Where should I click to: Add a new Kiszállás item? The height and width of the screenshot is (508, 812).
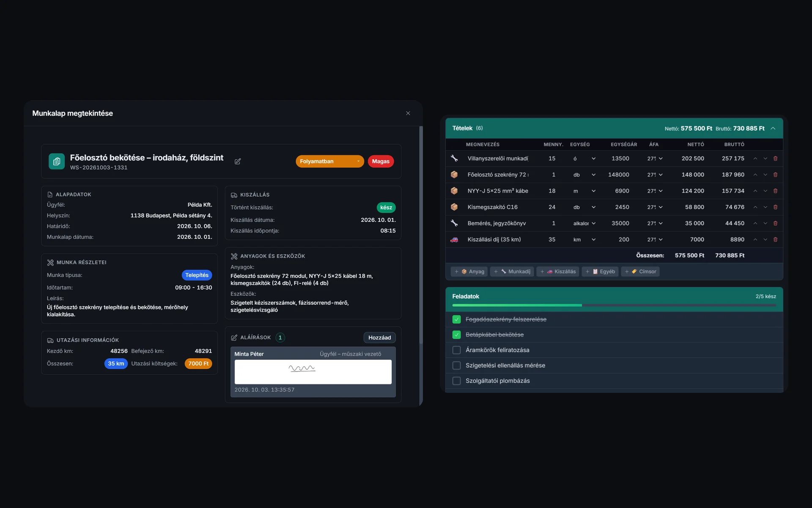click(x=558, y=271)
